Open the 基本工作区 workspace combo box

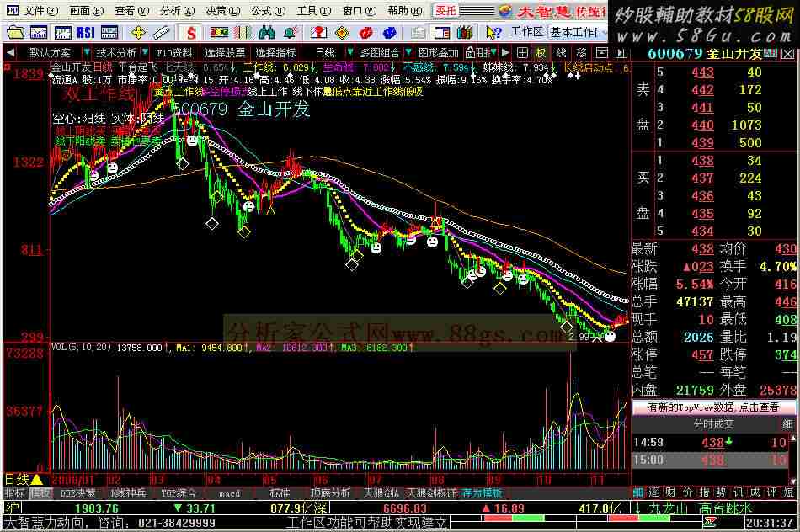(578, 33)
